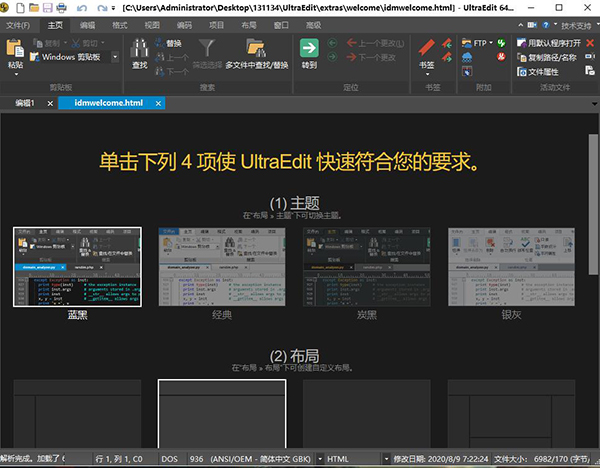Screen dimensions: 600x468
Task: Open the document tab list dropdown
Action: [594, 103]
